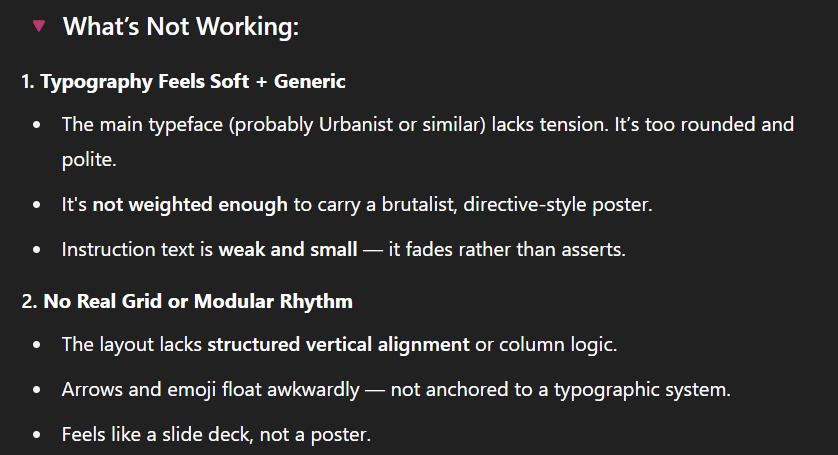Screen dimensions: 838x455
Task: Click the phrase "it fades rather than asserts"
Action: click(x=506, y=250)
